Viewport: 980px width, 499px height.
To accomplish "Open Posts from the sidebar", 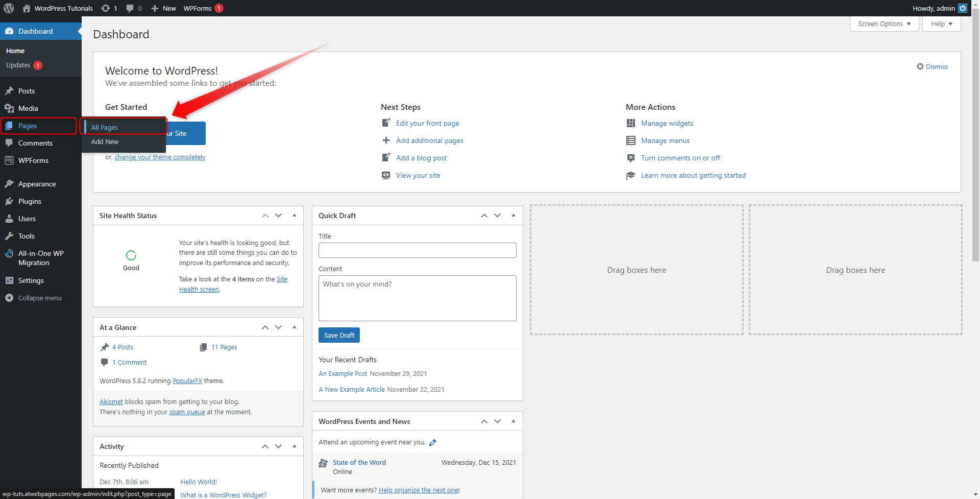I will pos(27,91).
